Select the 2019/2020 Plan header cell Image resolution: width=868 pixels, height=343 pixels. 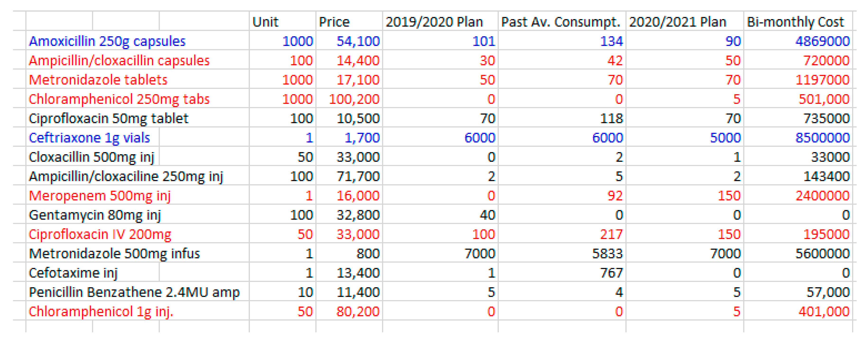[434, 22]
